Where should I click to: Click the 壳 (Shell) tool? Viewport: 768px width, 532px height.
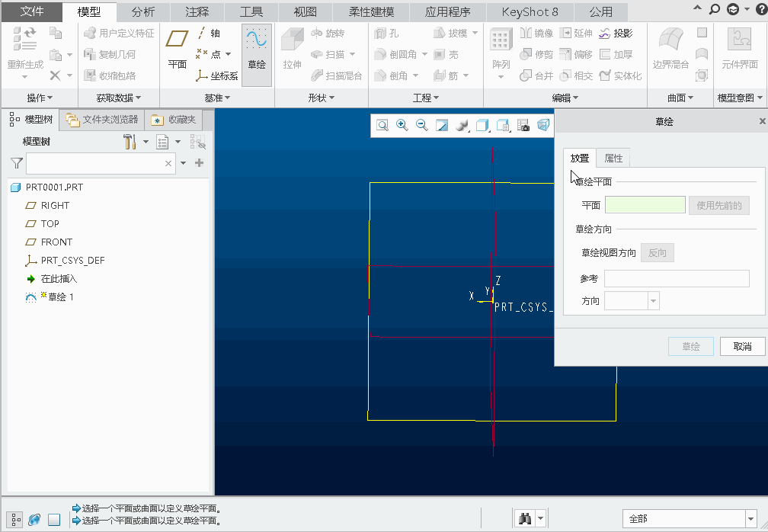446,54
